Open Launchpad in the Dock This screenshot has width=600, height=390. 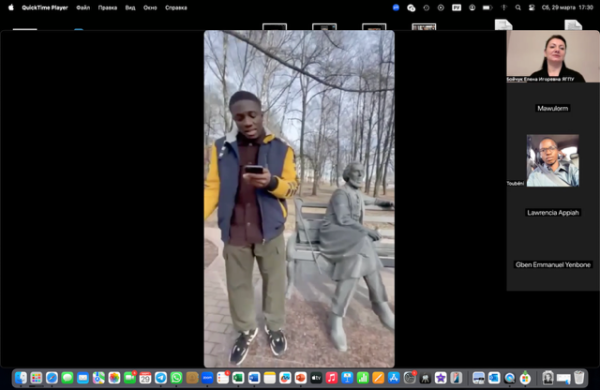[x=36, y=378]
